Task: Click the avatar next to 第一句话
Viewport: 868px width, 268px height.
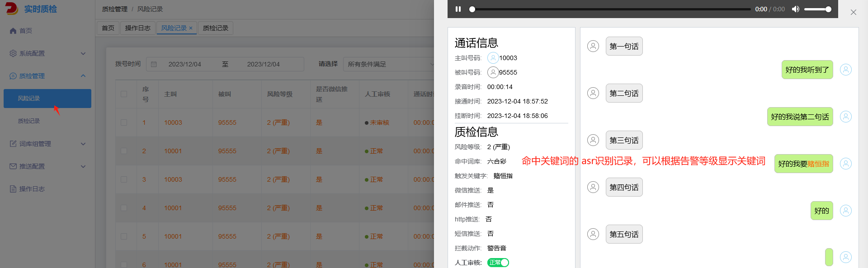Action: click(x=593, y=46)
